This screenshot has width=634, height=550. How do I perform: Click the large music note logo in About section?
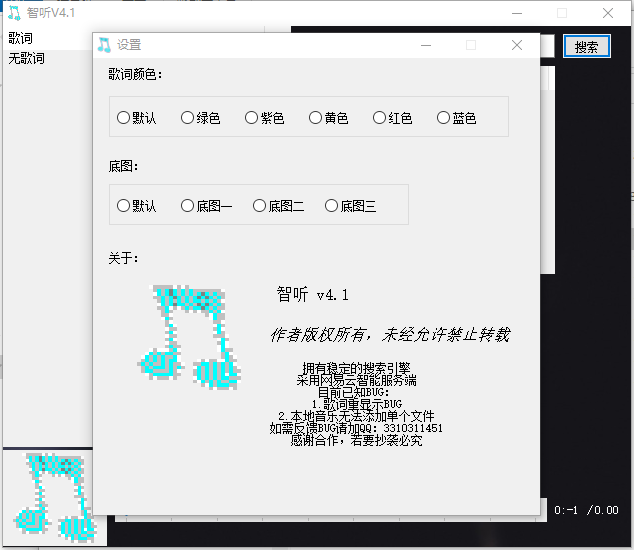(x=189, y=337)
